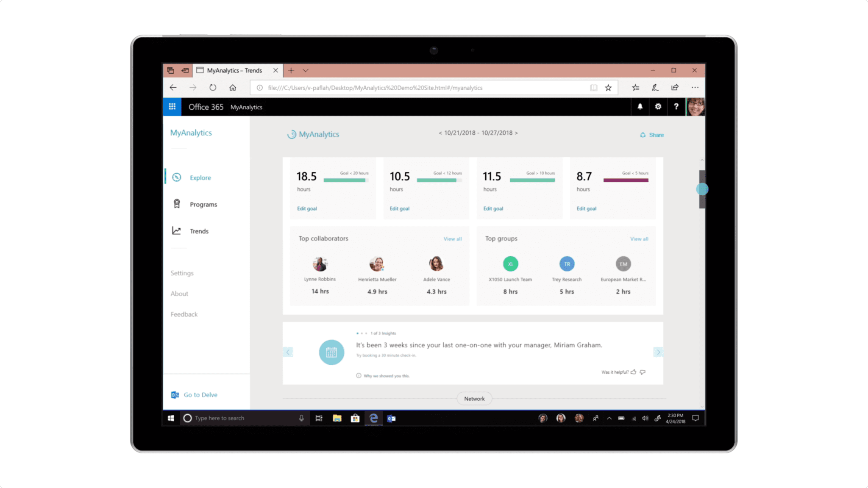868x488 pixels.
Task: Open the Office 365 app launcher waffle
Action: tap(172, 107)
